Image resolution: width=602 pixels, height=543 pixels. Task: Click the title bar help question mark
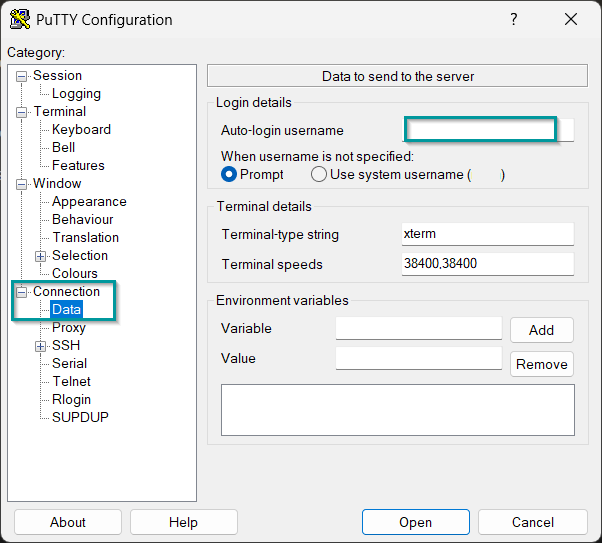[514, 19]
